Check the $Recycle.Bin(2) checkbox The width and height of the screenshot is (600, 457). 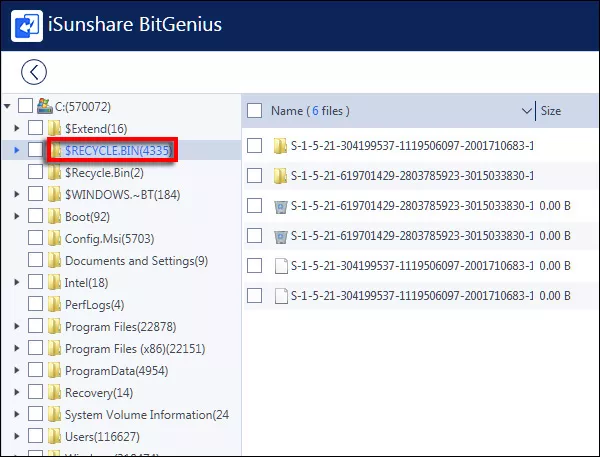pos(35,172)
